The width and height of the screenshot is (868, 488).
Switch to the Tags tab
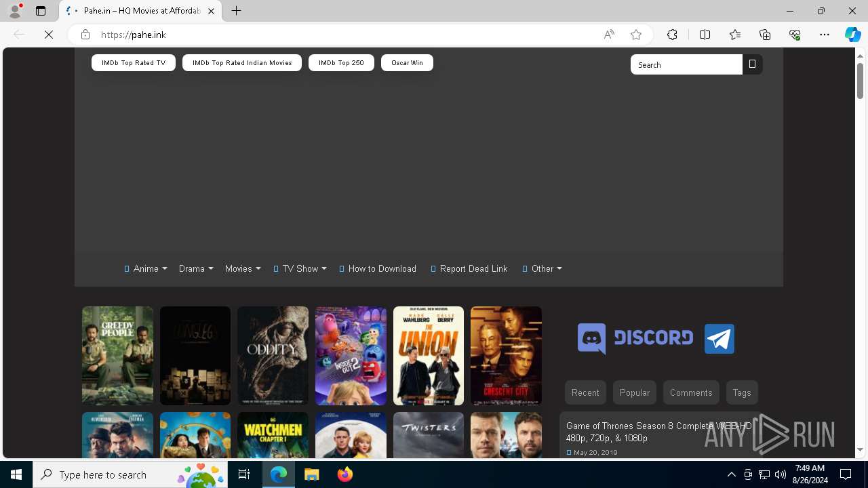(742, 392)
